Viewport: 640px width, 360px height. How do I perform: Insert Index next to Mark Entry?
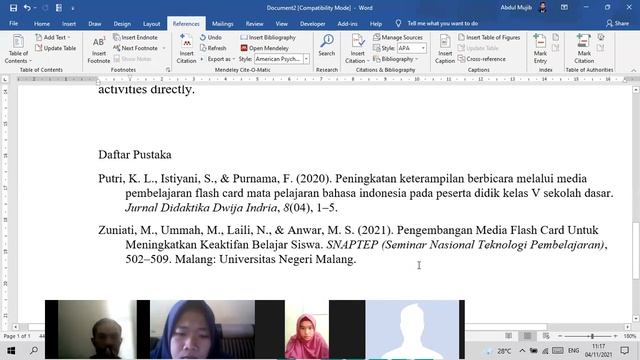point(556,37)
